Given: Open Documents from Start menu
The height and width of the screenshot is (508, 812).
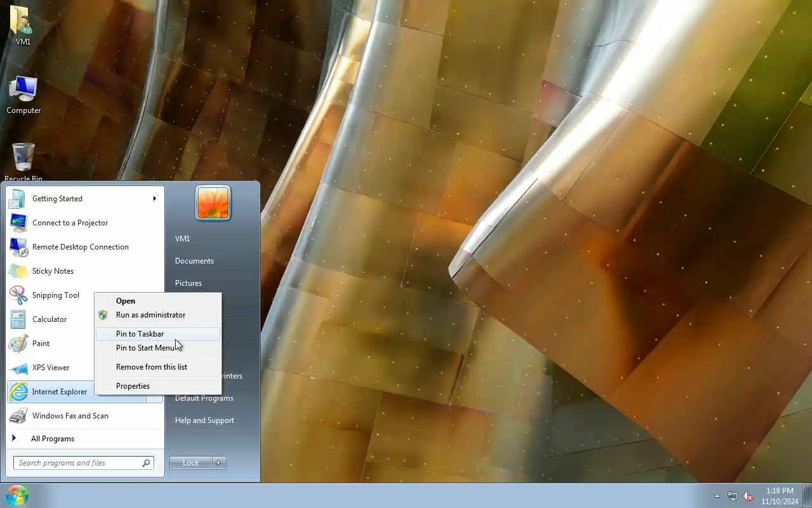Looking at the screenshot, I should click(194, 261).
